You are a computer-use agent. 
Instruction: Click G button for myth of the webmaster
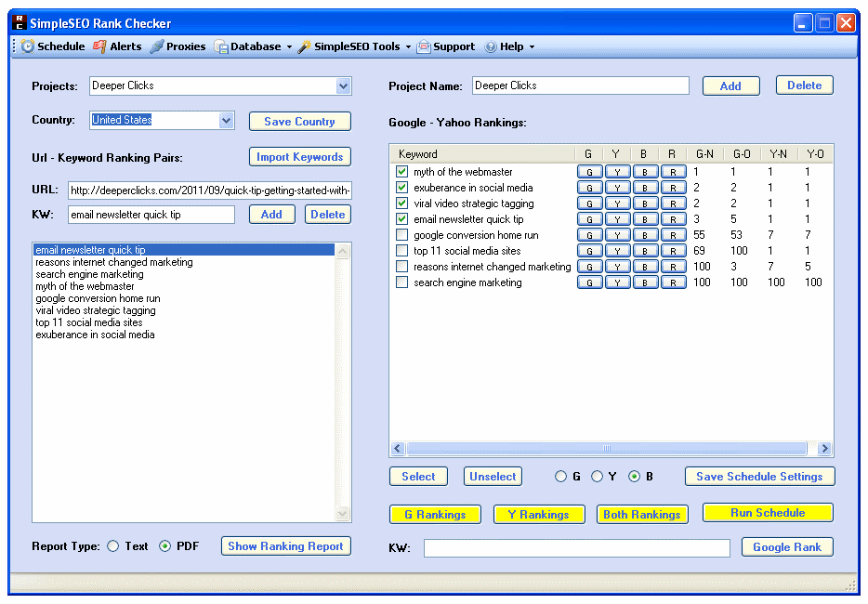(x=589, y=172)
